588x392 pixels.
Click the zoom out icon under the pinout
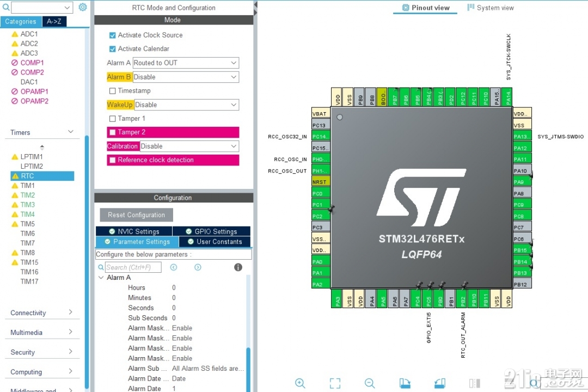pos(370,383)
